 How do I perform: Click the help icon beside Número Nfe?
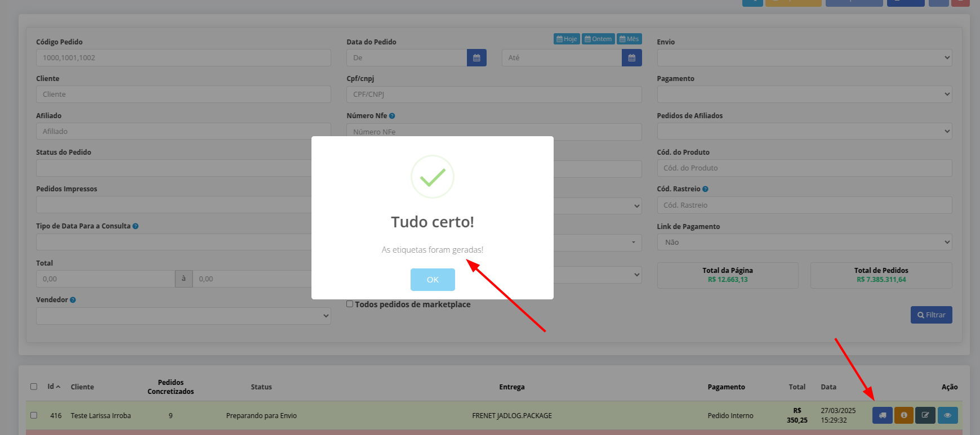(x=392, y=116)
